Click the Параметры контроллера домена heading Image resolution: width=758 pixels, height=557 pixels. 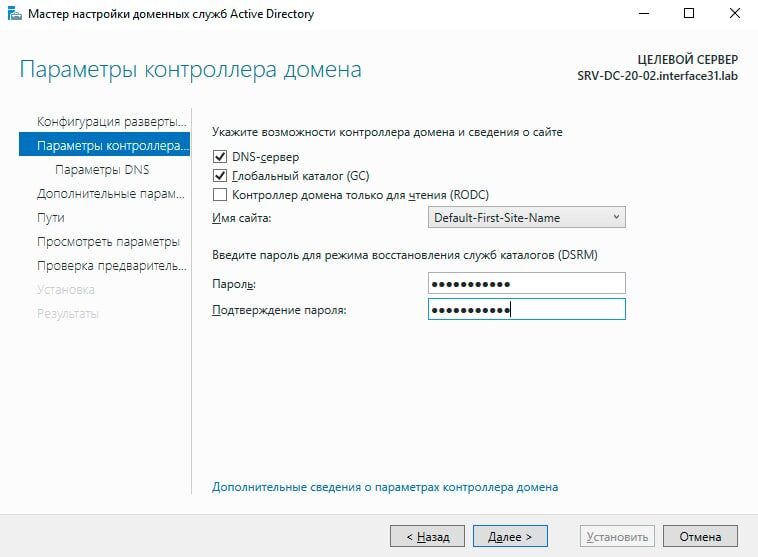190,70
